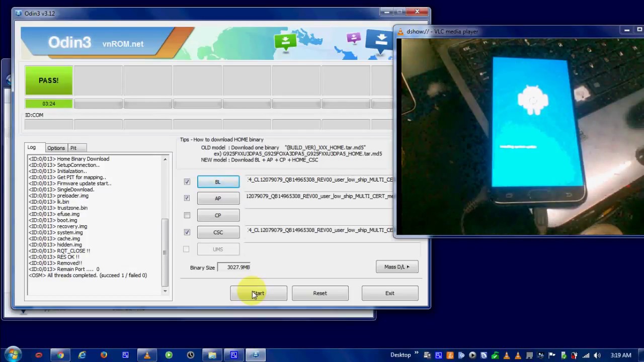Screen dimensions: 644x362
Task: Click the ID:COM label
Action: 34,115
